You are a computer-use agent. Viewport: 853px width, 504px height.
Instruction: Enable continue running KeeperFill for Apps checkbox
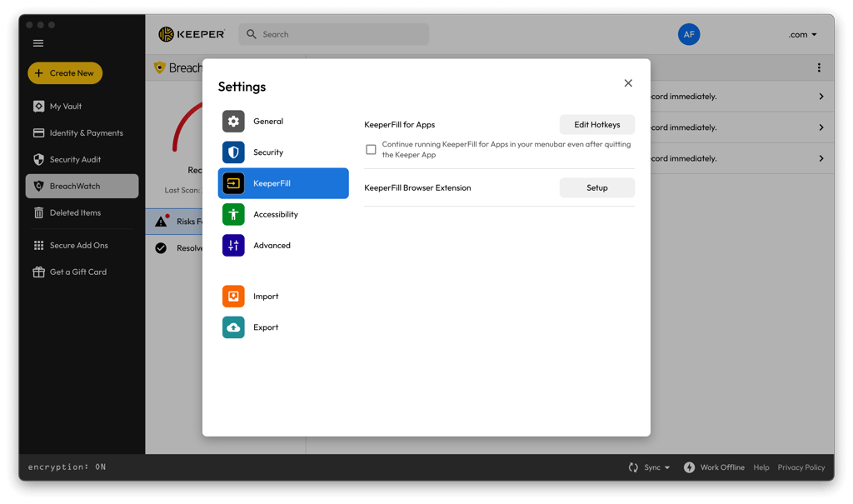(371, 150)
